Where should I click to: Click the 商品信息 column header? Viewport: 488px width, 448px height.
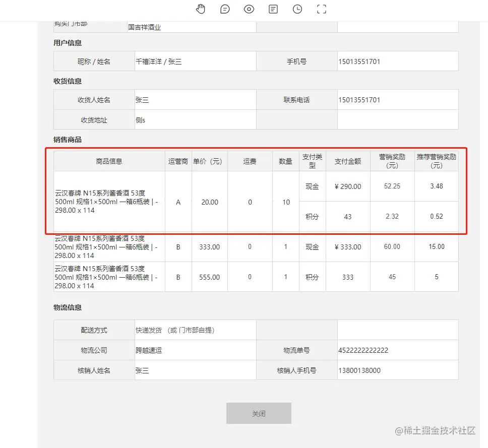tap(109, 161)
